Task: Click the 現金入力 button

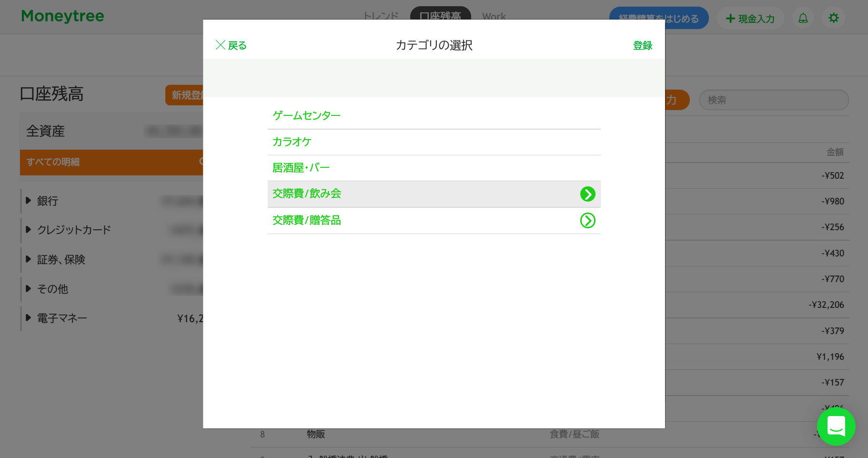Action: pyautogui.click(x=750, y=19)
